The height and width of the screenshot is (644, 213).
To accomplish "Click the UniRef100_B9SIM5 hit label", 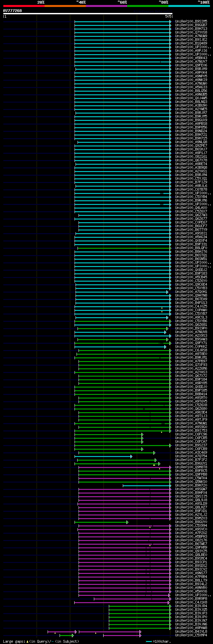I will coord(191,21).
